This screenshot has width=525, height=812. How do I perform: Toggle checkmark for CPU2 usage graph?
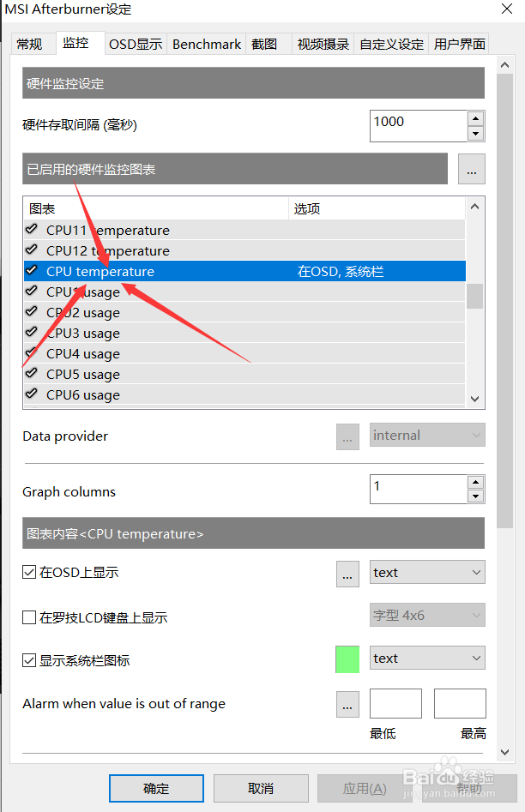pyautogui.click(x=32, y=311)
